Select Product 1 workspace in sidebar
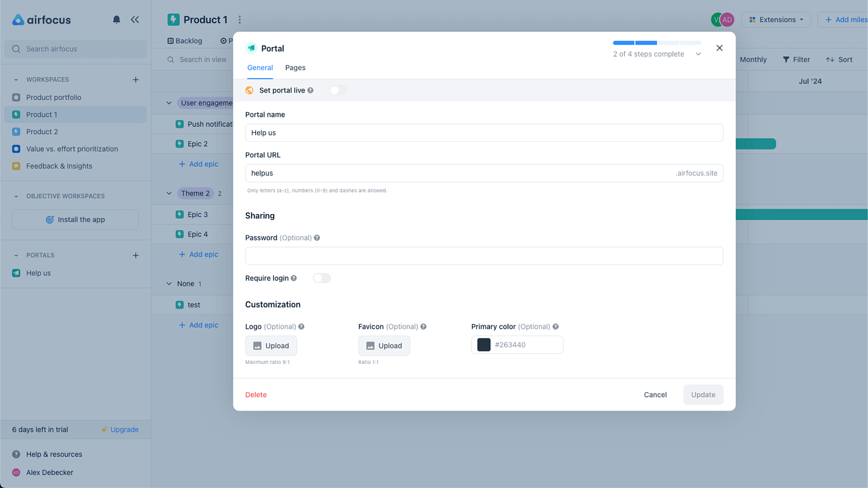The image size is (868, 488). tap(75, 114)
